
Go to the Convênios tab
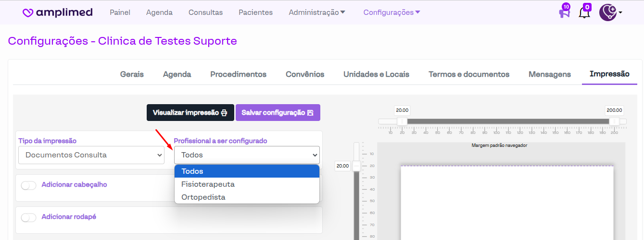point(305,74)
